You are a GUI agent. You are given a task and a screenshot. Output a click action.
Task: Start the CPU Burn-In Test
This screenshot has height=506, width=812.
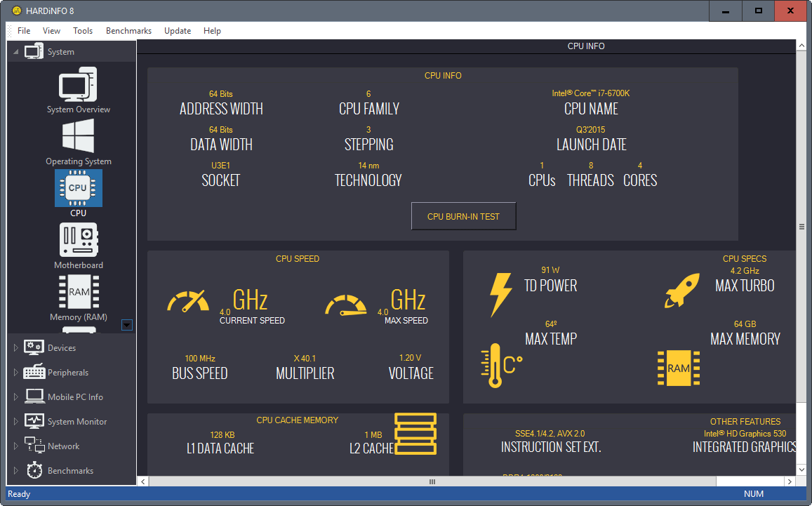coord(463,217)
